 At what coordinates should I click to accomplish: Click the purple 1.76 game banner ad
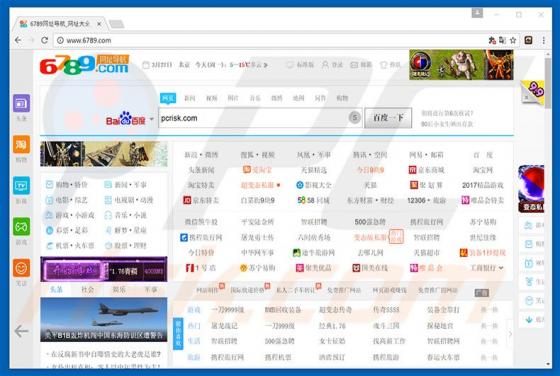[x=104, y=270]
